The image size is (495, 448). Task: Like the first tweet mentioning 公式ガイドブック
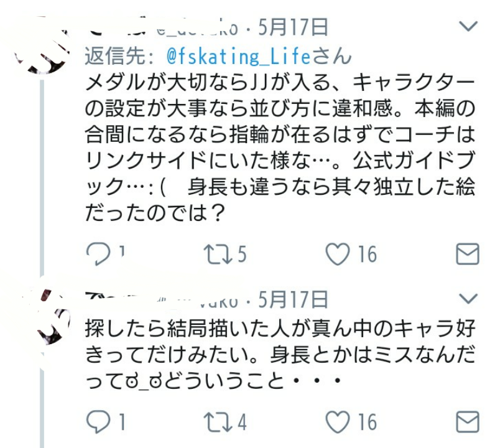tap(338, 254)
